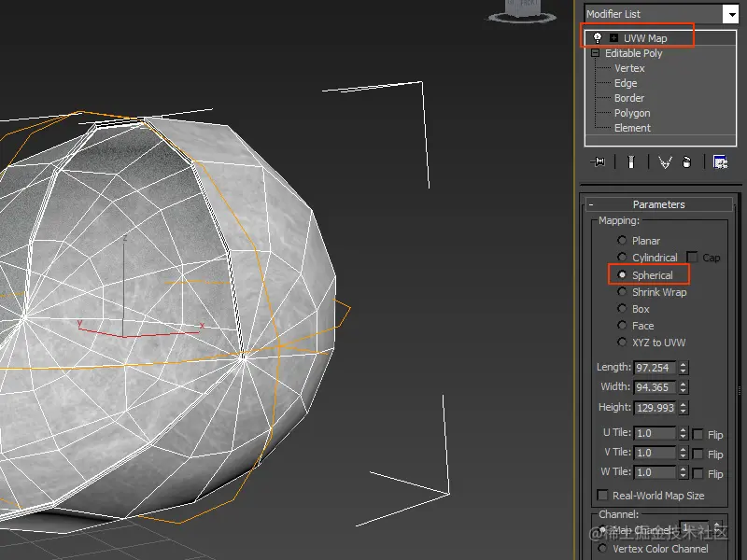Screen dimensions: 747x560
Task: Select Face mapping
Action: (622, 325)
